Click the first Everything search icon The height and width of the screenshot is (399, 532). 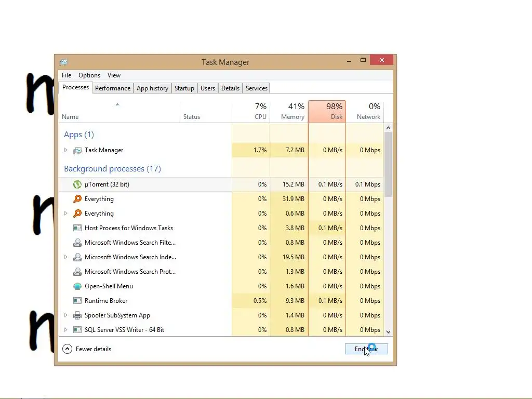click(77, 199)
